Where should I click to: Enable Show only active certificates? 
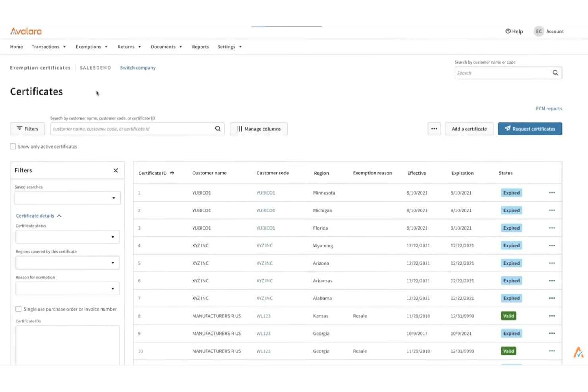[x=13, y=146]
